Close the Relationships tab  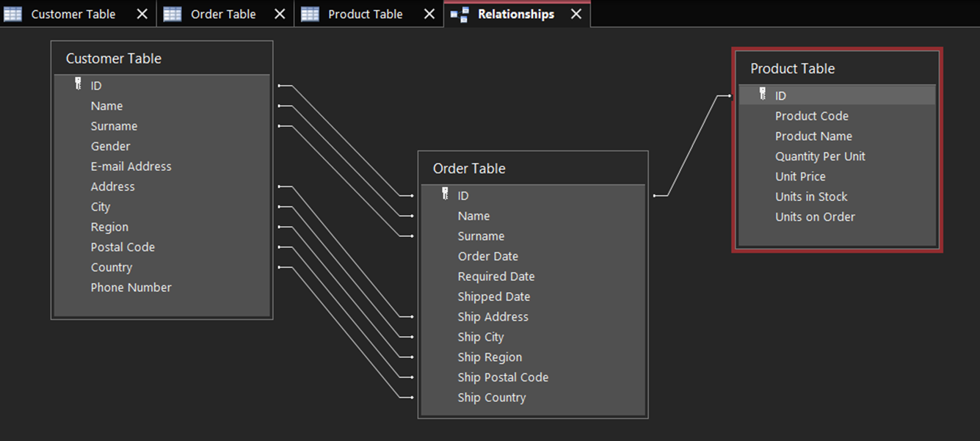point(576,12)
